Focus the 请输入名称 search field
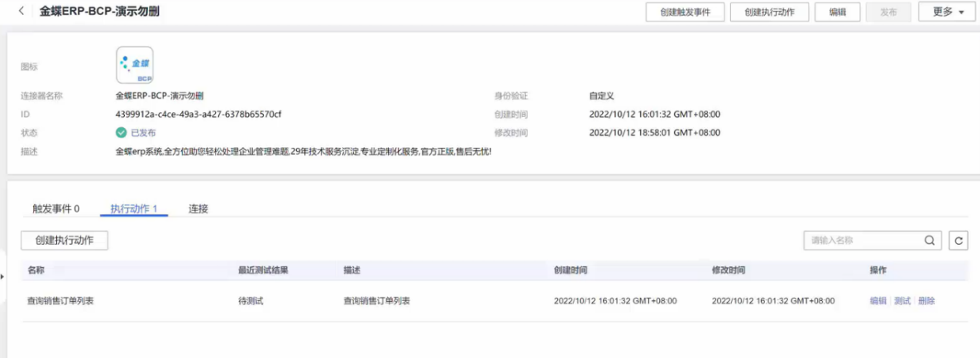980x358 pixels. coord(872,240)
